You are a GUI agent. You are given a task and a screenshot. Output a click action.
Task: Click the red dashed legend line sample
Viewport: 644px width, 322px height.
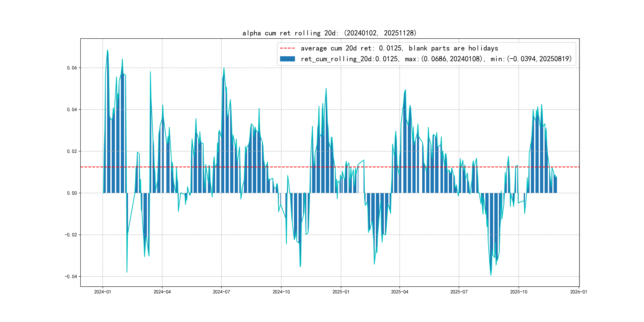[x=287, y=48]
